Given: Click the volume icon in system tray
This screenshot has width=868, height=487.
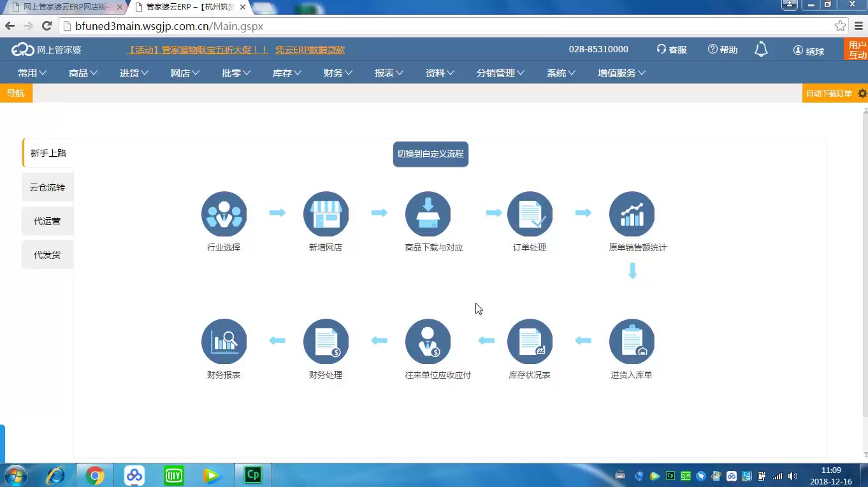Looking at the screenshot, I should pyautogui.click(x=793, y=476).
